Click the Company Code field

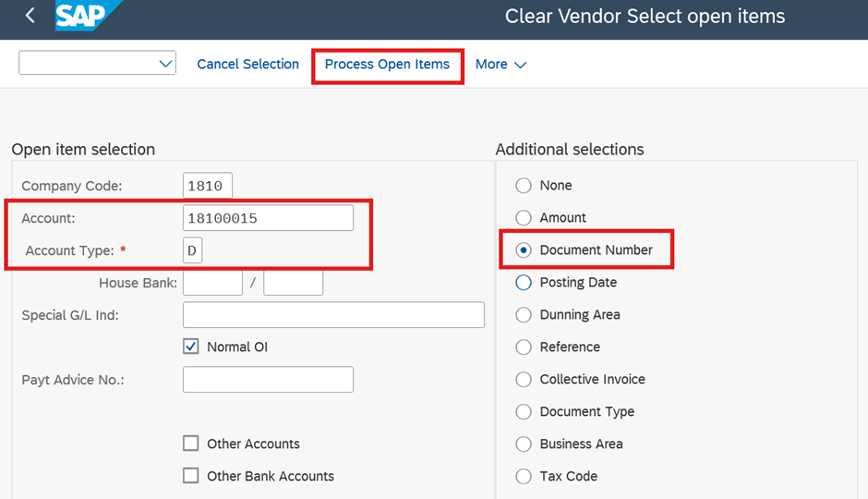(208, 186)
